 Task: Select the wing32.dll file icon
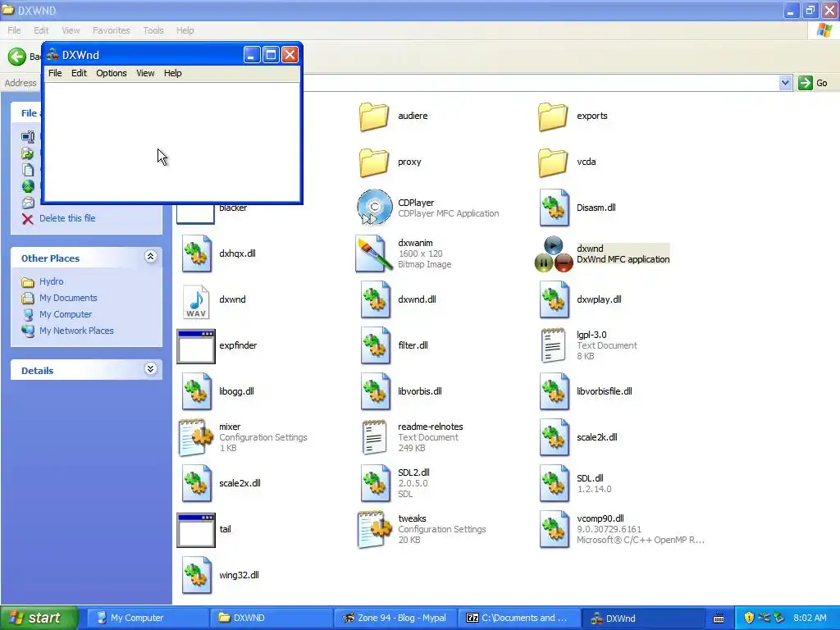(x=196, y=576)
